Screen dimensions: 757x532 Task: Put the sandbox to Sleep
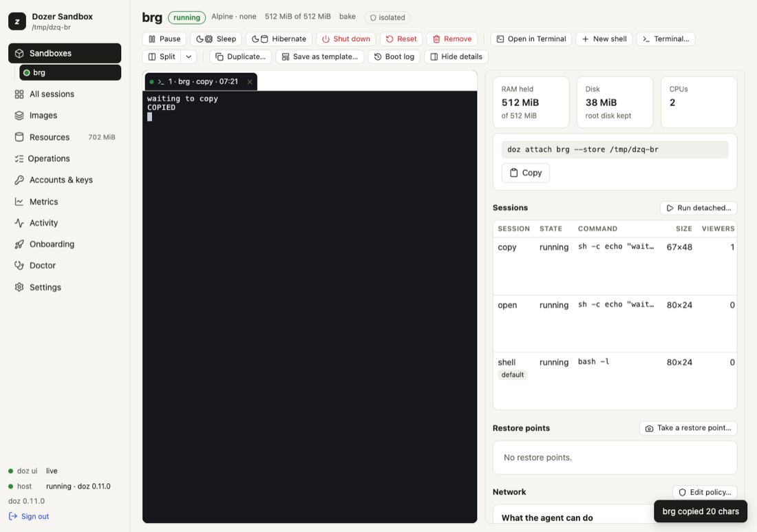click(216, 39)
